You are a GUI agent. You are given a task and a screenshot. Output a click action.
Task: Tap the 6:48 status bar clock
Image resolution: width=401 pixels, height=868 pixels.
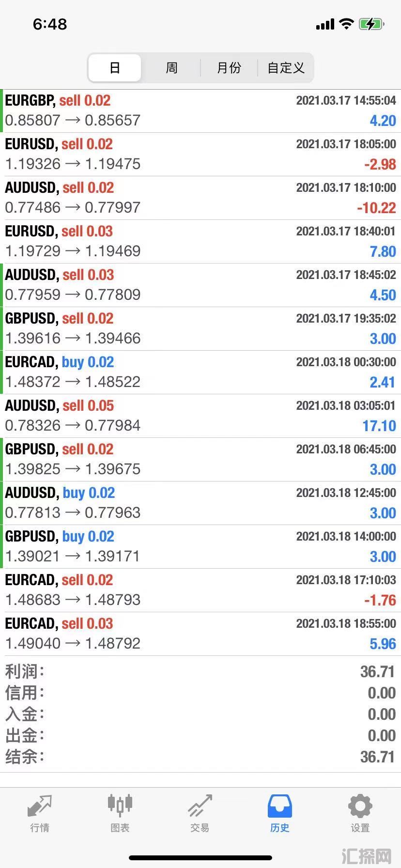[x=50, y=24]
